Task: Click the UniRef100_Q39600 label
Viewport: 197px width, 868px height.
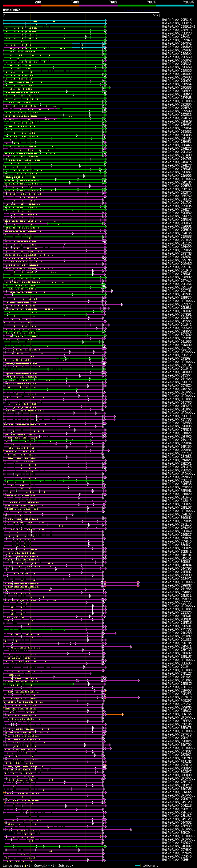Action: click(177, 54)
